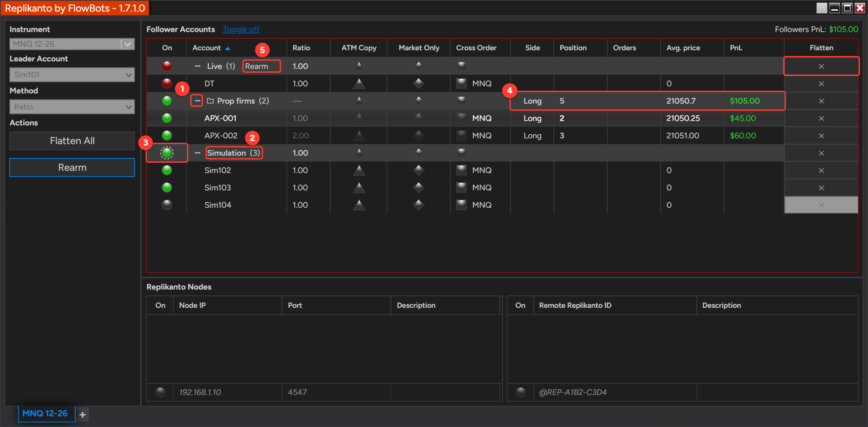The height and width of the screenshot is (427, 868).
Task: Toggle Market Only diamond for Sim103
Action: click(418, 187)
